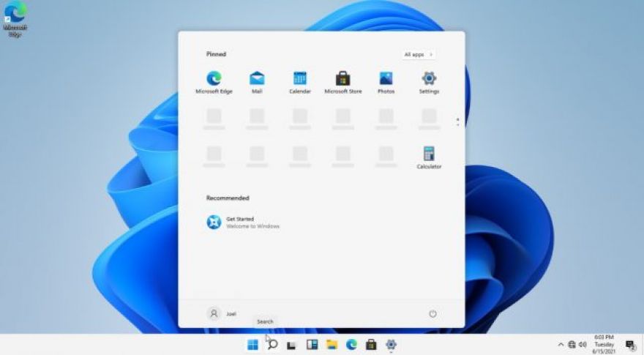The image size is (644, 355).
Task: Click the network icon in system tray
Action: [572, 345]
